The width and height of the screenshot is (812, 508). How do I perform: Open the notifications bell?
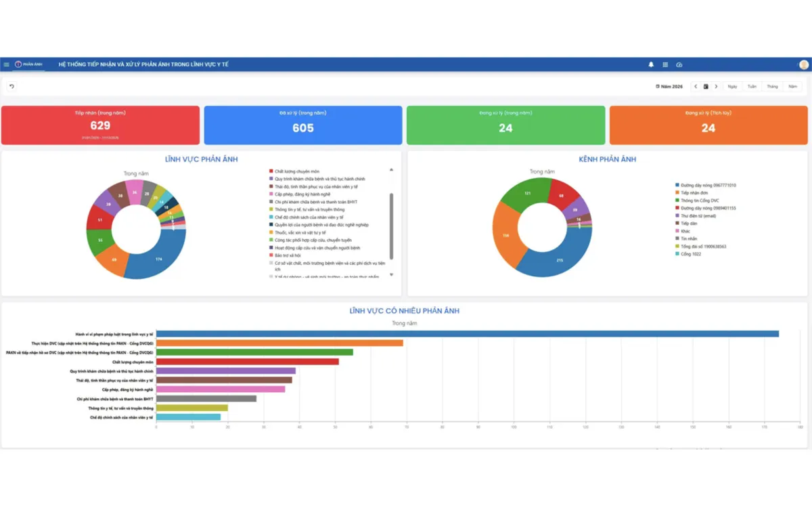tap(651, 65)
